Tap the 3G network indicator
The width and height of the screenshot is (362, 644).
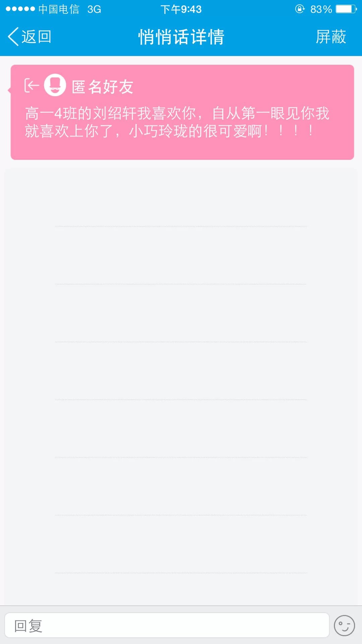pyautogui.click(x=94, y=9)
